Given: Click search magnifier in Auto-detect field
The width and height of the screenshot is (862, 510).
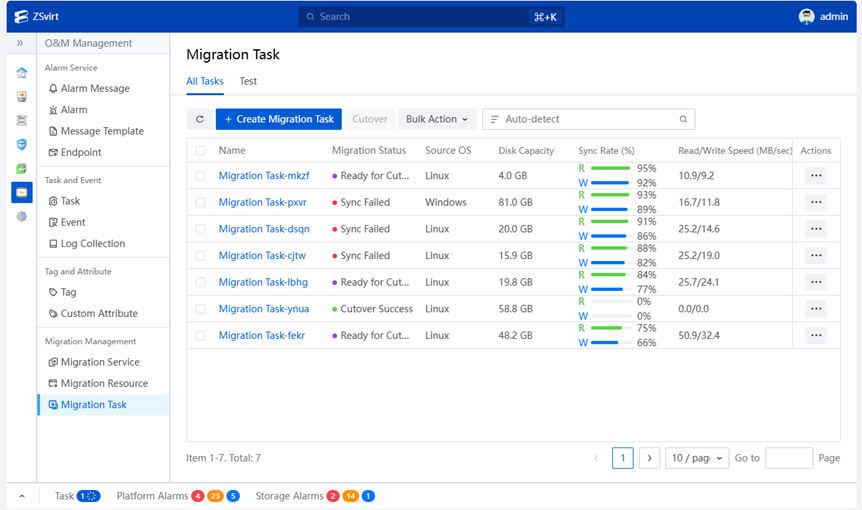Looking at the screenshot, I should pos(683,119).
